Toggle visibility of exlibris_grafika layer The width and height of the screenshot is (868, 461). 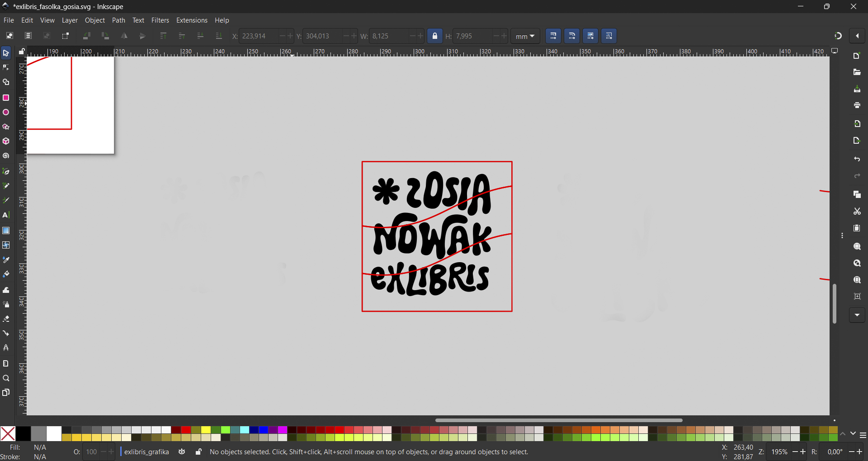click(182, 452)
